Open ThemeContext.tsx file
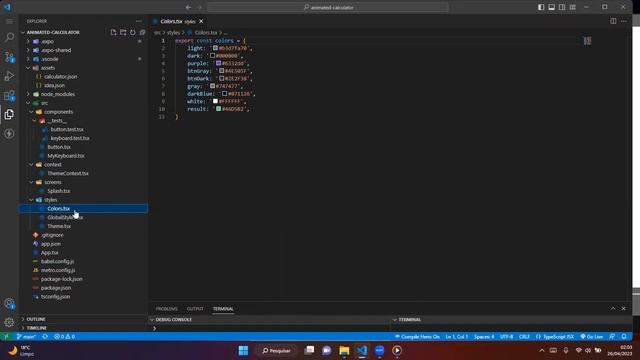 click(x=68, y=173)
